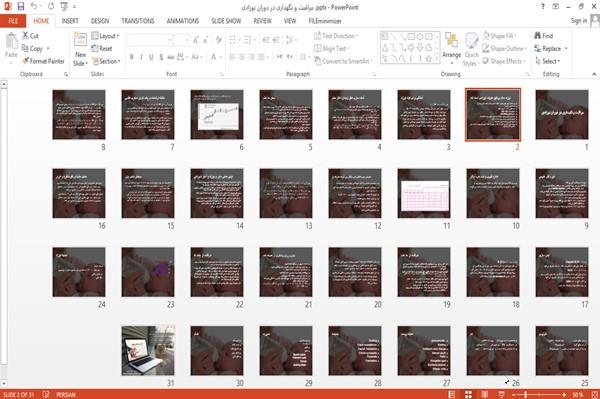Click vertical scrollbar up arrow
Image resolution: width=600 pixels, height=399 pixels.
point(4,83)
